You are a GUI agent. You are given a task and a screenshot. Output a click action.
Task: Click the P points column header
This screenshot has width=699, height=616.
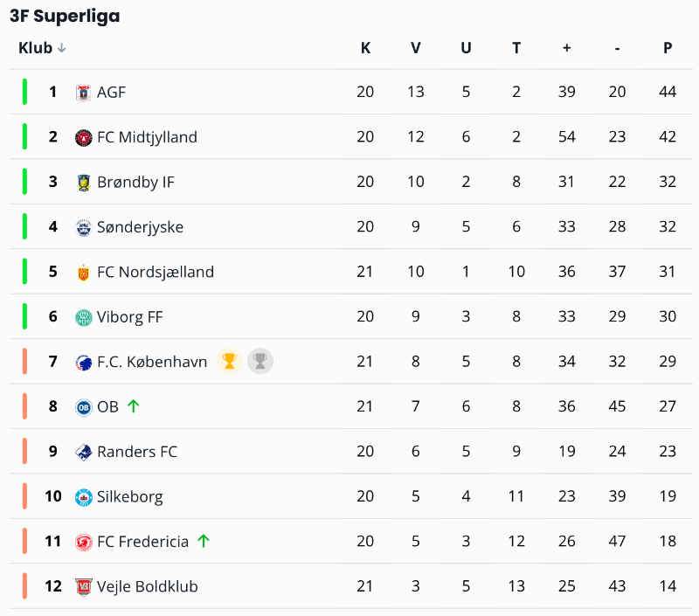click(668, 48)
